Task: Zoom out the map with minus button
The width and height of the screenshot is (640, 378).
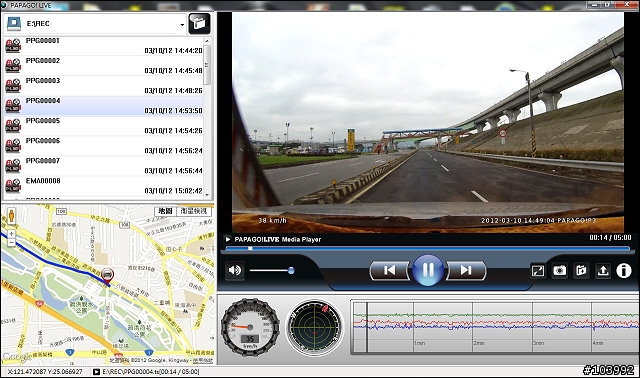Action: click(11, 242)
